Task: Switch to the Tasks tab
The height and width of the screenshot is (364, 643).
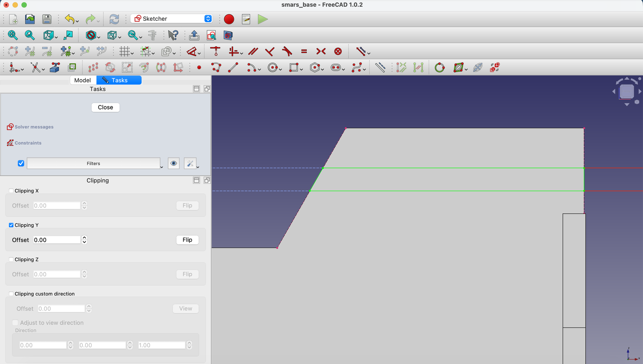Action: click(119, 80)
